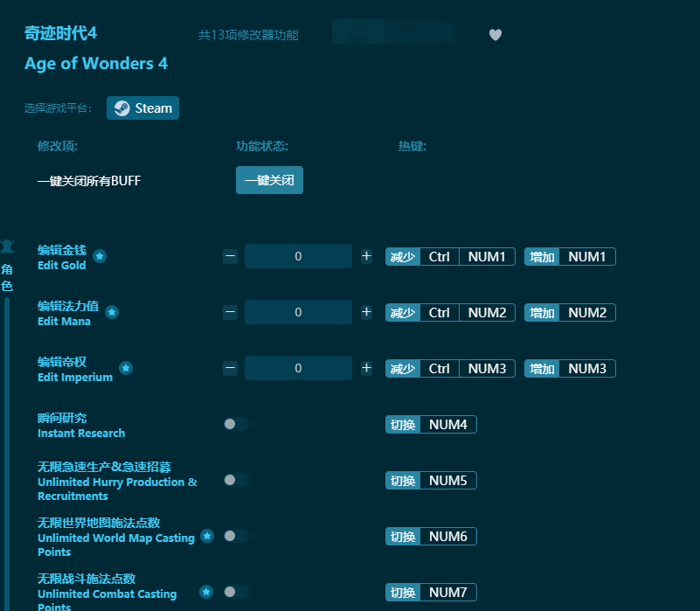Select the Steam platform tab
This screenshot has height=611, width=700.
(142, 108)
